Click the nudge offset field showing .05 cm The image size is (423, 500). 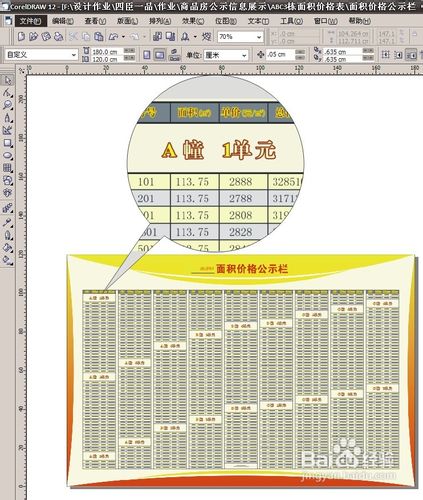point(280,54)
